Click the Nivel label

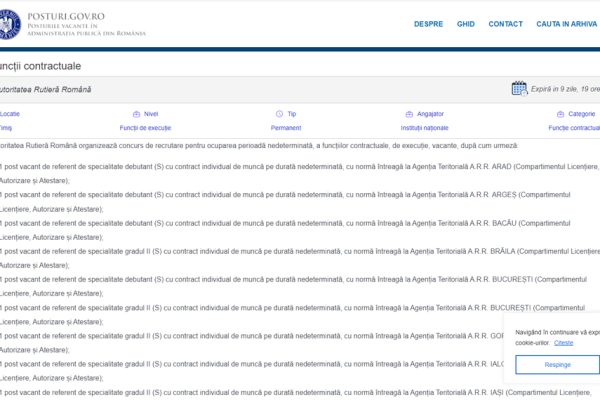tap(151, 114)
